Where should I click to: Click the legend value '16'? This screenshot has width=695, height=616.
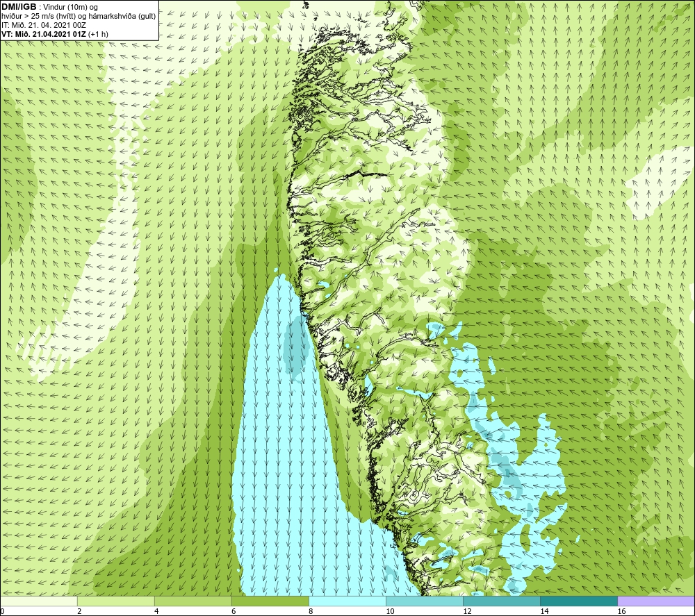(621, 612)
